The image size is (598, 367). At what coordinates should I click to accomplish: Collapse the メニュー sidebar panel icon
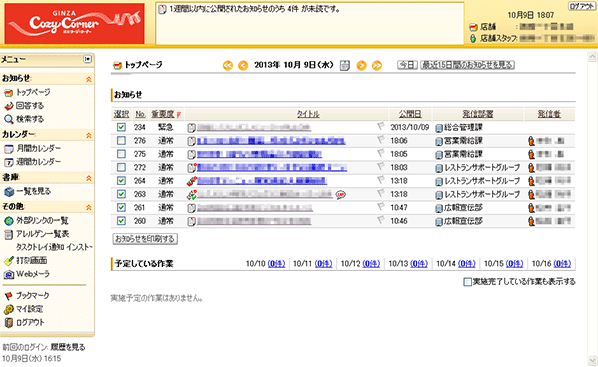click(x=88, y=59)
